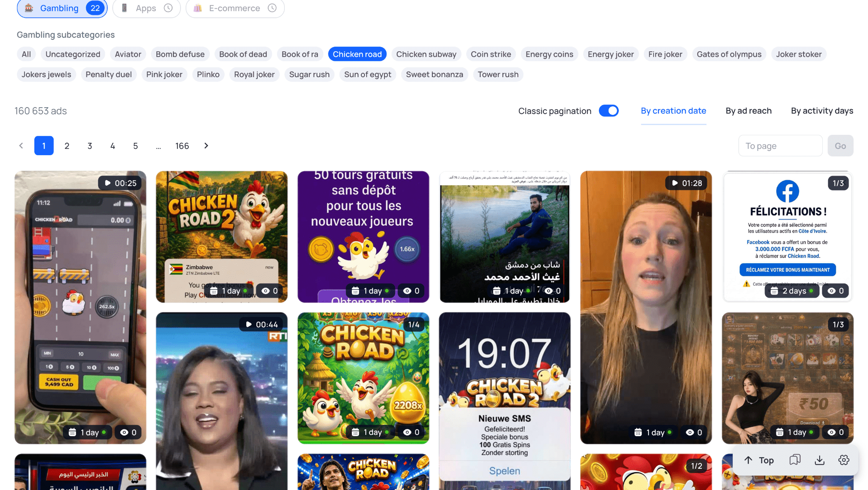Select current page 1 in pagination
Screen dimensions: 868x490
(44, 146)
